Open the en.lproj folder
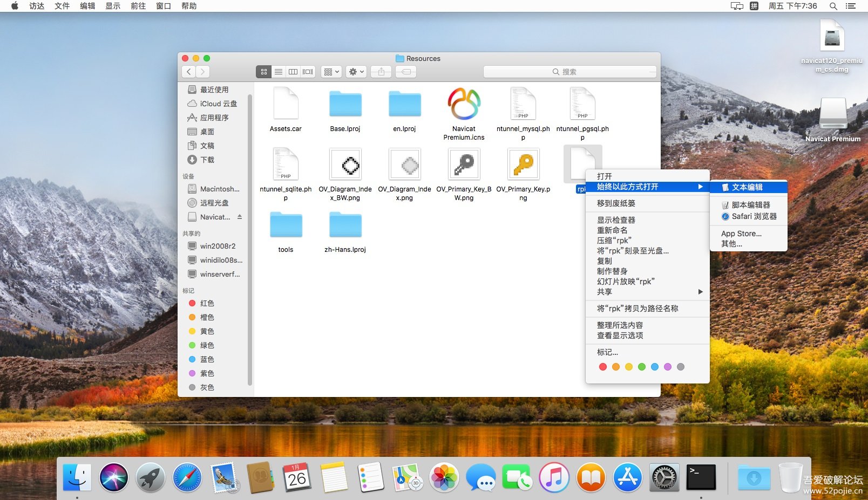The width and height of the screenshot is (868, 500). point(405,104)
